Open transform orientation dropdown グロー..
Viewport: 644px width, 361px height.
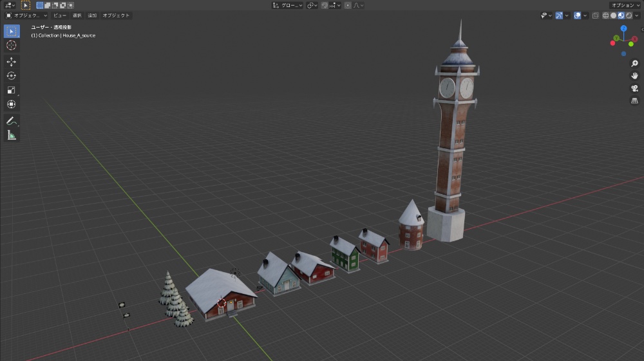tap(287, 5)
